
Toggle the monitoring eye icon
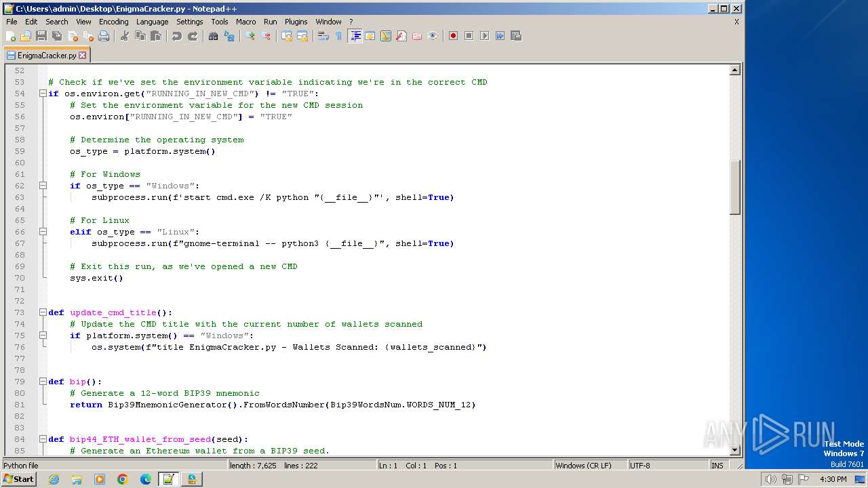[433, 36]
